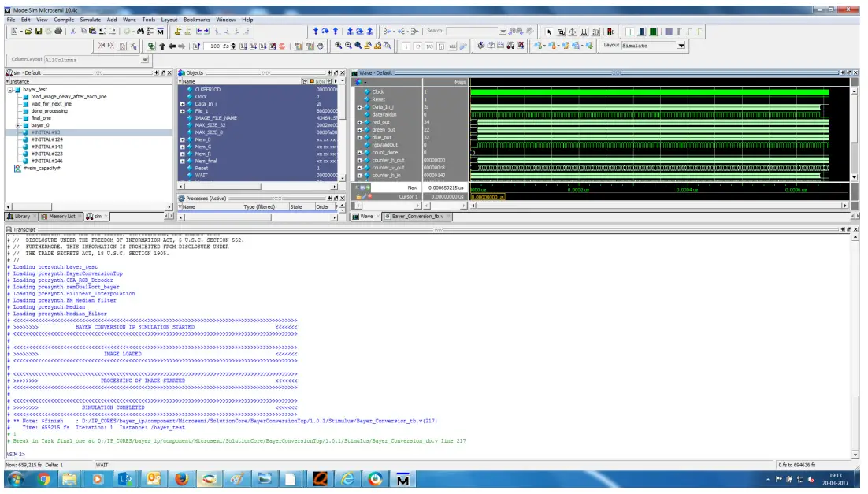Zoom in on the waveform
The width and height of the screenshot is (868, 494).
(x=338, y=48)
